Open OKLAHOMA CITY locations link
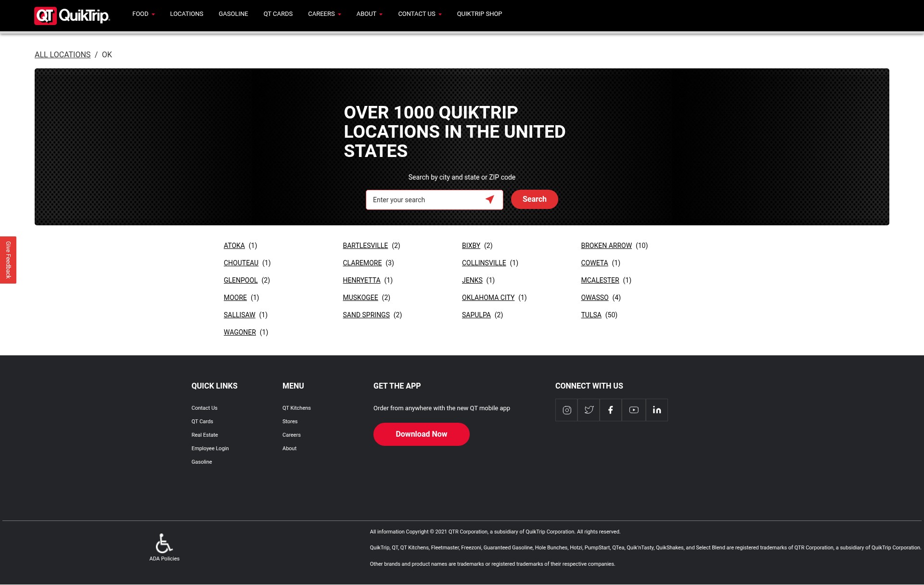Image resolution: width=924 pixels, height=585 pixels. click(x=488, y=298)
